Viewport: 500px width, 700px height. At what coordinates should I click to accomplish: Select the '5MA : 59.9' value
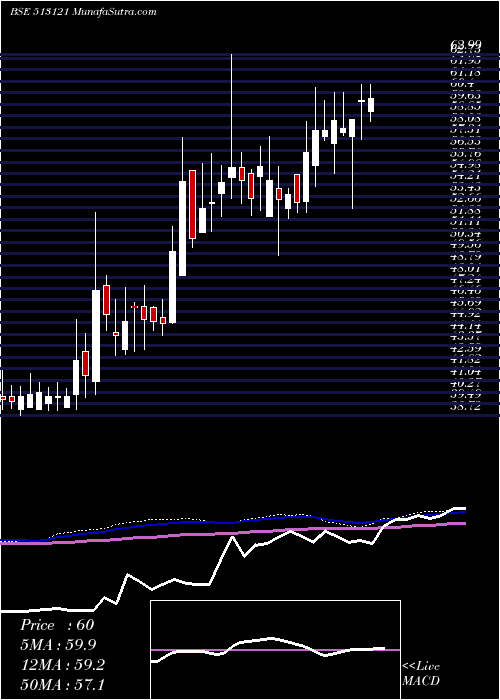click(58, 645)
